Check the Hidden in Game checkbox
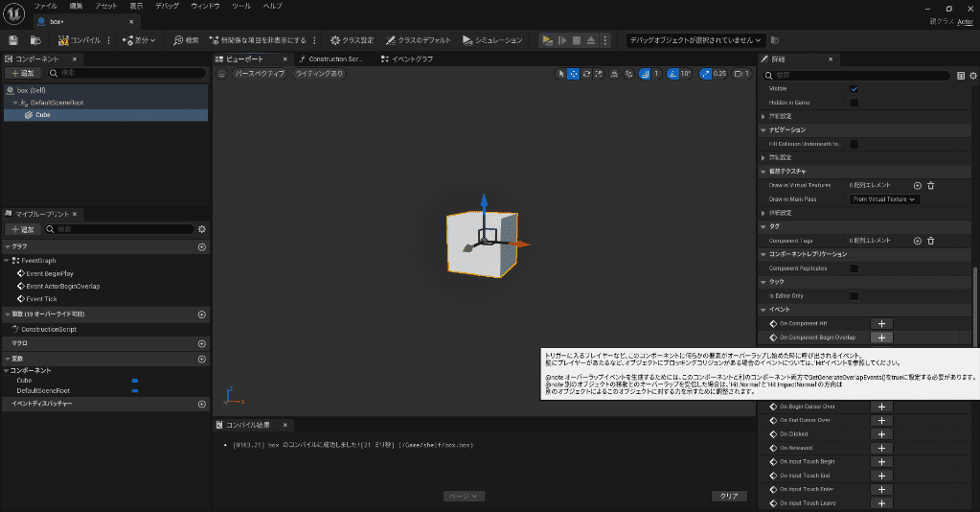The width and height of the screenshot is (980, 512). (x=854, y=103)
